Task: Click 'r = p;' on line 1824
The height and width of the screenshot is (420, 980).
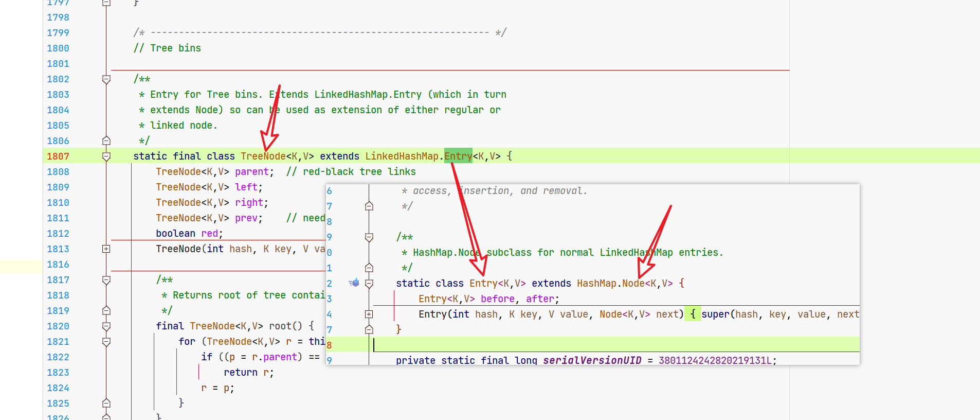Action: pyautogui.click(x=218, y=388)
